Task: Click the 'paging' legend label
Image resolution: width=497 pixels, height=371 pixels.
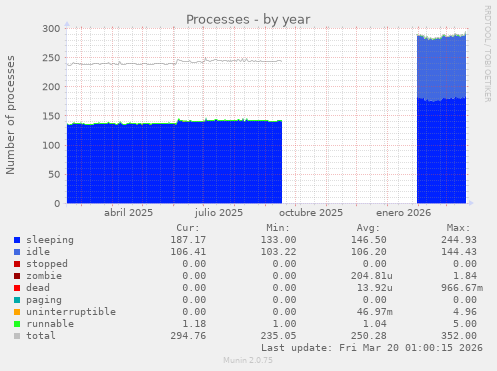Action: (x=44, y=300)
